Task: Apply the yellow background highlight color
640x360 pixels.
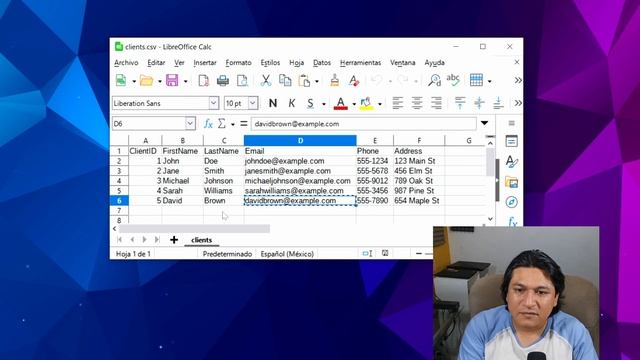Action: [x=366, y=103]
